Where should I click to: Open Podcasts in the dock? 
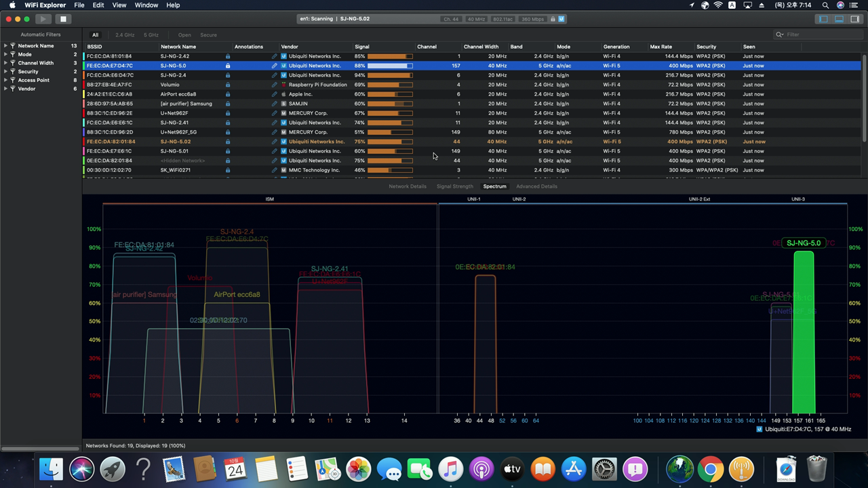coord(481,469)
